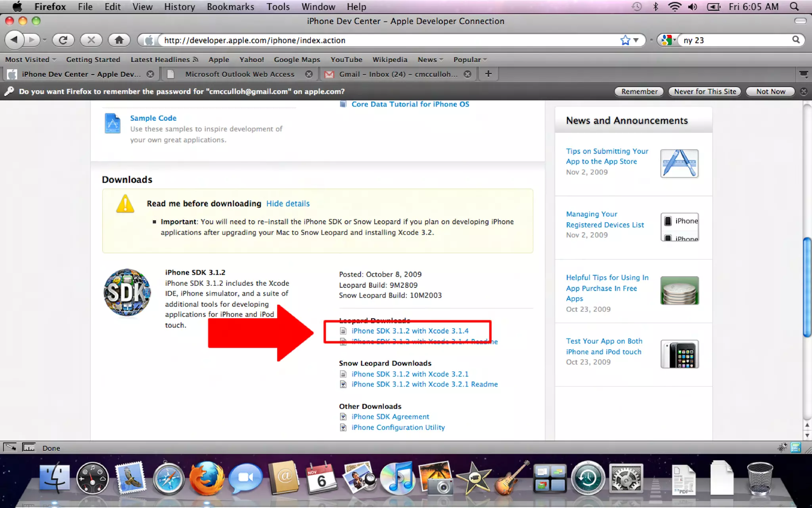Click the search magnifier in search box
812x508 pixels.
(796, 40)
